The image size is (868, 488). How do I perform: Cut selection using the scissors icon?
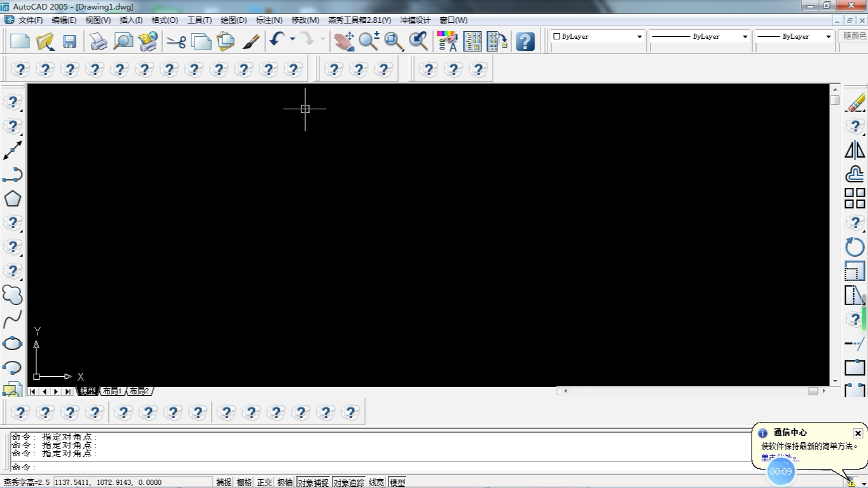(176, 42)
